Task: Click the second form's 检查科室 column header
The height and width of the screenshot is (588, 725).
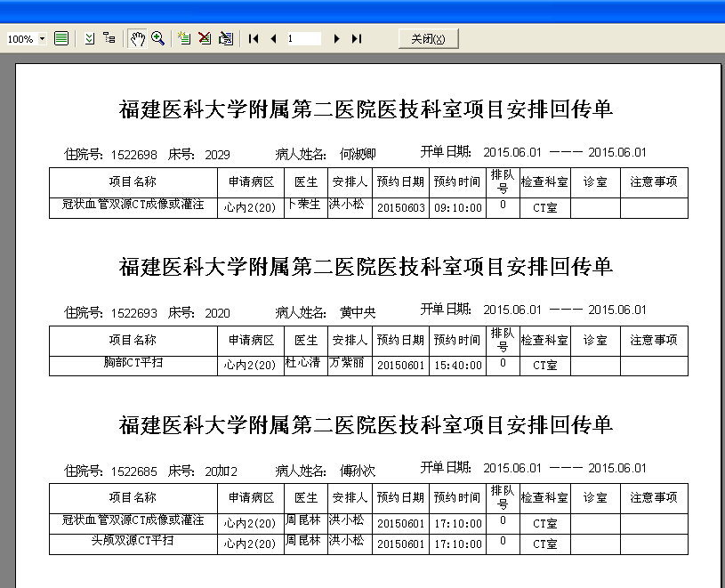Action: tap(545, 340)
